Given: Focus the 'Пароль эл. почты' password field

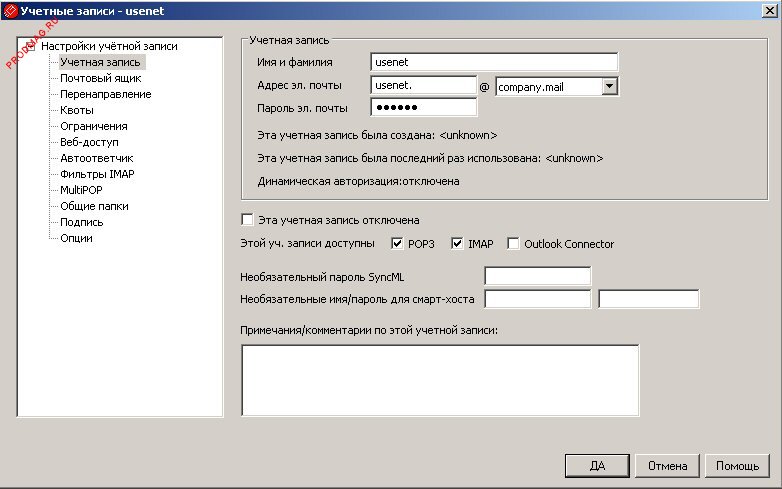Looking at the screenshot, I should point(423,108).
